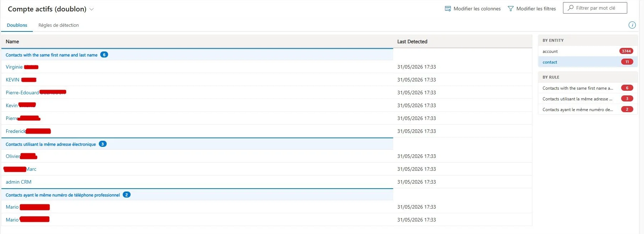Collapse 'Contacts ayant le même numéro de téléphone professionnel' group

[x=63, y=195]
